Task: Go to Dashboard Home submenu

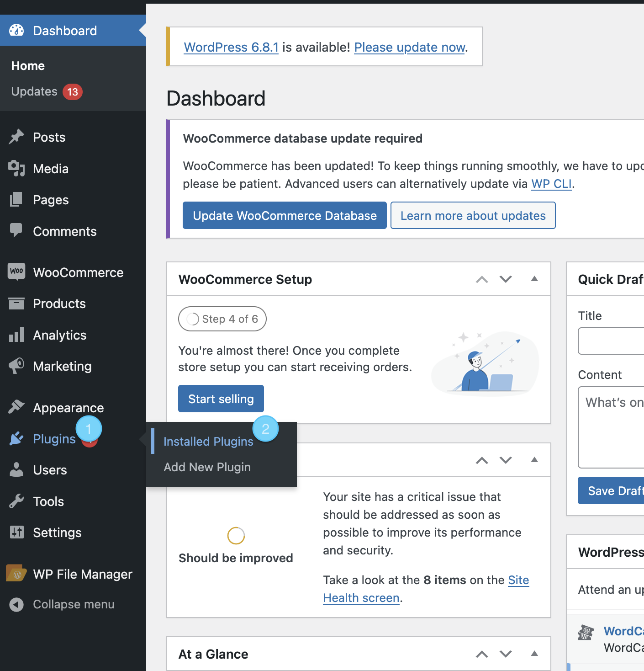Action: [28, 66]
